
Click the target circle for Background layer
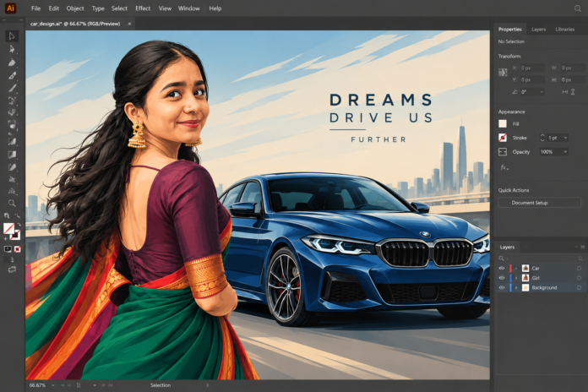click(x=579, y=288)
